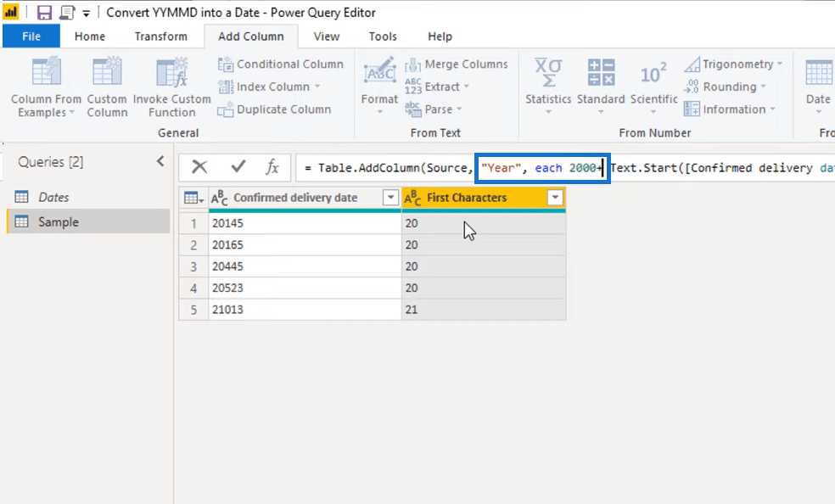Click Invoke Custom Function icon
The image size is (835, 504).
[171, 72]
